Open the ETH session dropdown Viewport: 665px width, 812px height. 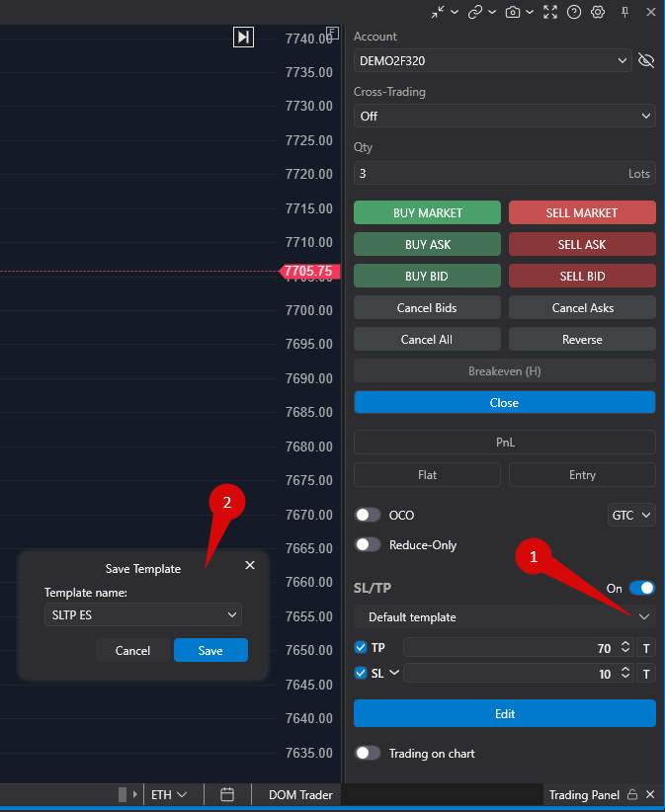pos(169,794)
